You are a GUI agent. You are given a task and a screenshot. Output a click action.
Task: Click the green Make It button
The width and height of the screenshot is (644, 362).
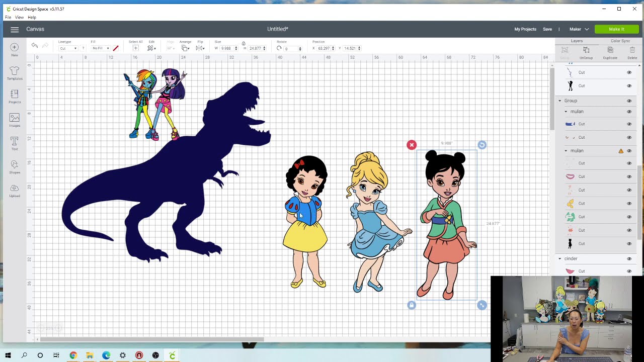point(616,29)
